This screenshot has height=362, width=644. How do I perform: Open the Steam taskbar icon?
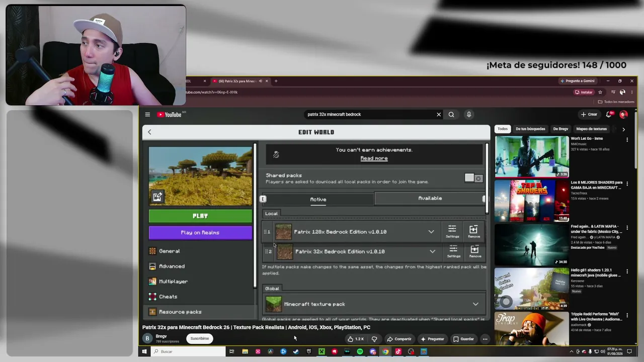coord(296,351)
